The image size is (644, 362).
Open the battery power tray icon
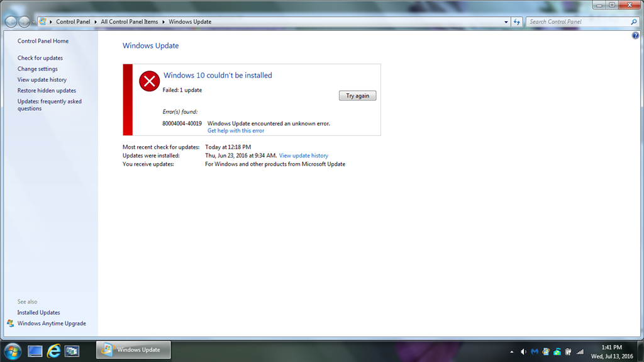569,352
